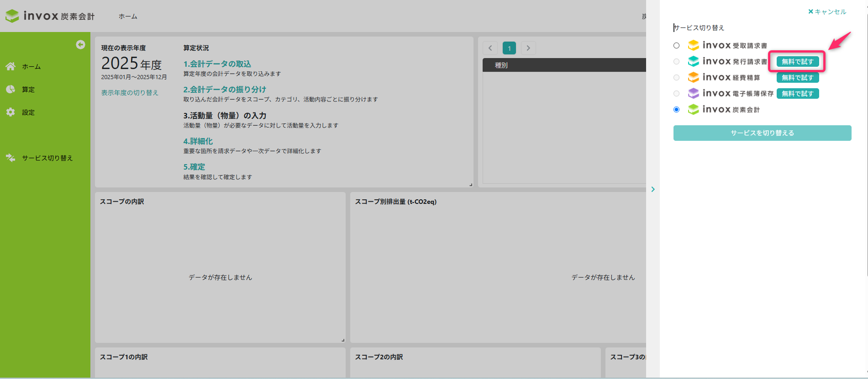This screenshot has height=379, width=868.
Task: Open サービス切り替え in the sidebar menu
Action: pyautogui.click(x=47, y=158)
